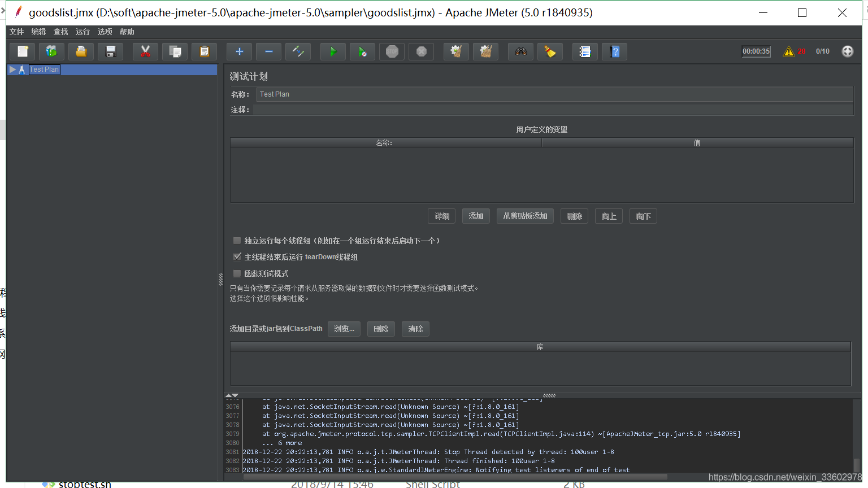This screenshot has height=488, width=868.
Task: Click the 00:00:35 elapsed timer
Action: (x=756, y=51)
